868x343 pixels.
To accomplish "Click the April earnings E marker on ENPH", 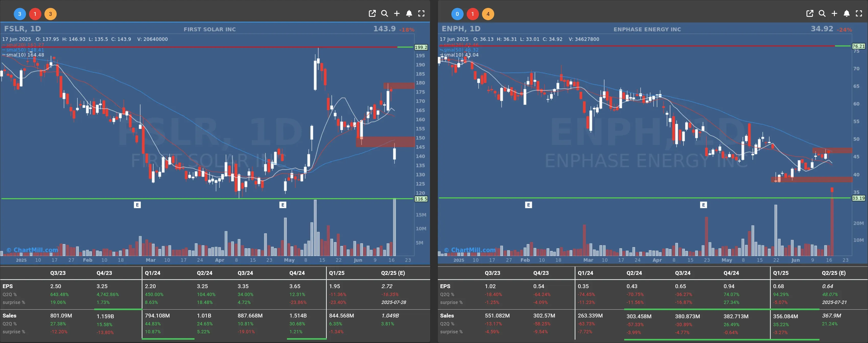I will coord(703,205).
